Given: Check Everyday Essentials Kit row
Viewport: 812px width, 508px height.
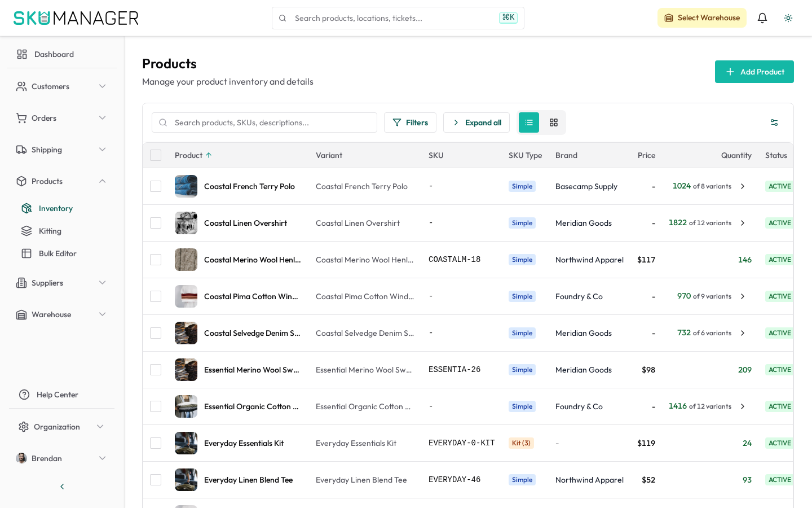Looking at the screenshot, I should point(156,443).
